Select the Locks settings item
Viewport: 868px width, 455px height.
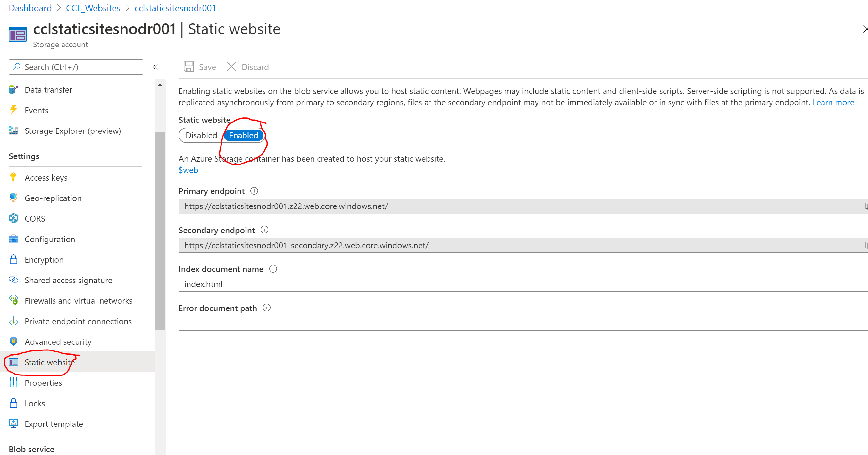35,403
